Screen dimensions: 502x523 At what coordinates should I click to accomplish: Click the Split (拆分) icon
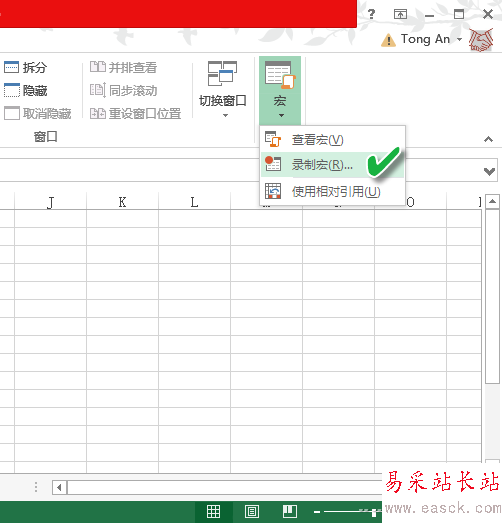click(x=11, y=67)
